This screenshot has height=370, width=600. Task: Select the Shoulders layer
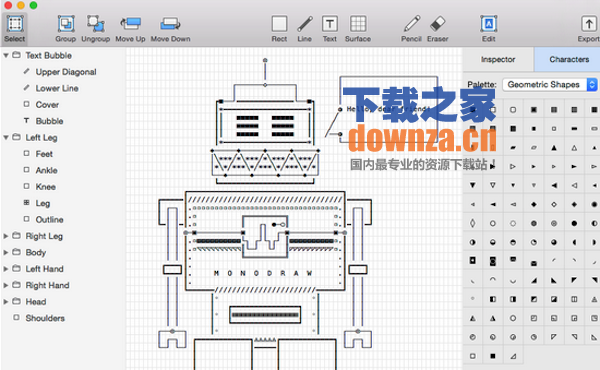45,318
